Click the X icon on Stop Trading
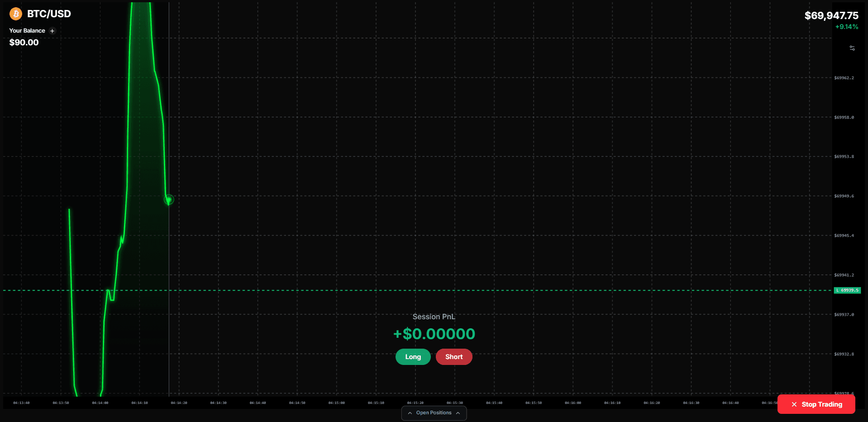 794,404
